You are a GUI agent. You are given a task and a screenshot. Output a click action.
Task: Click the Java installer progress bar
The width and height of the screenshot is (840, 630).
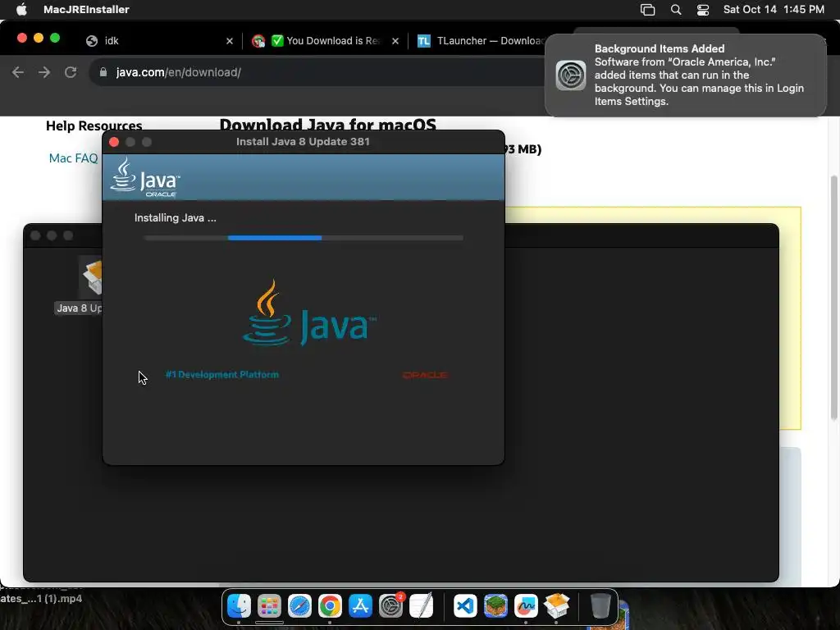[304, 238]
